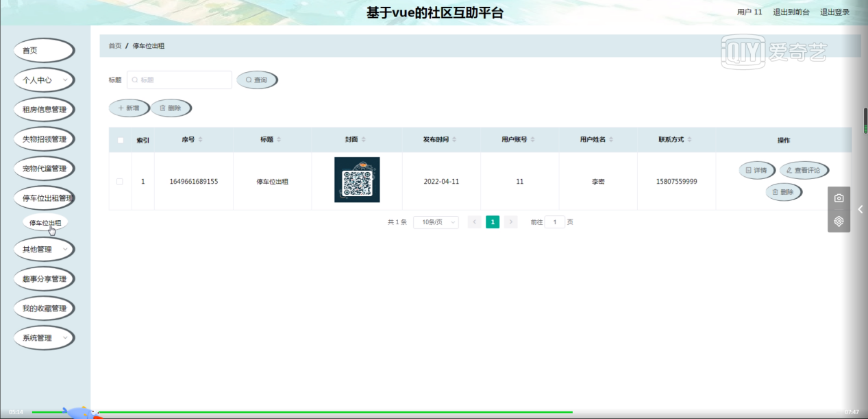Select page 1 in the pagination
This screenshot has height=419, width=868.
(493, 222)
